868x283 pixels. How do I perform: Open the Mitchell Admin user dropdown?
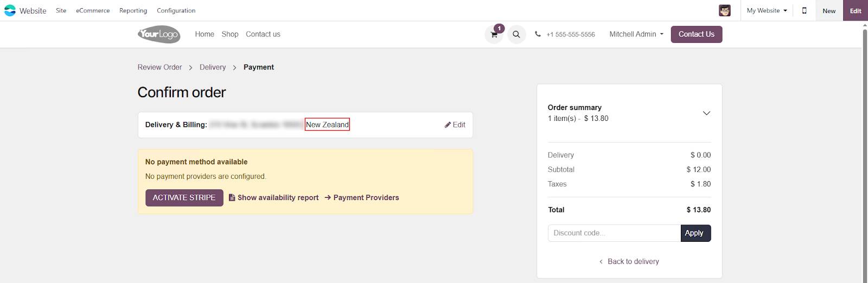636,34
